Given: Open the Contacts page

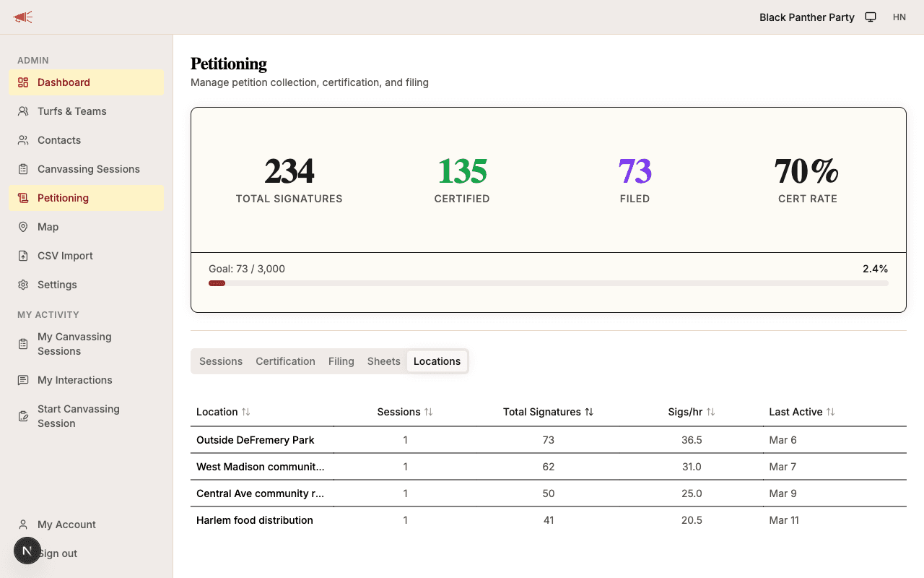Looking at the screenshot, I should point(87,140).
